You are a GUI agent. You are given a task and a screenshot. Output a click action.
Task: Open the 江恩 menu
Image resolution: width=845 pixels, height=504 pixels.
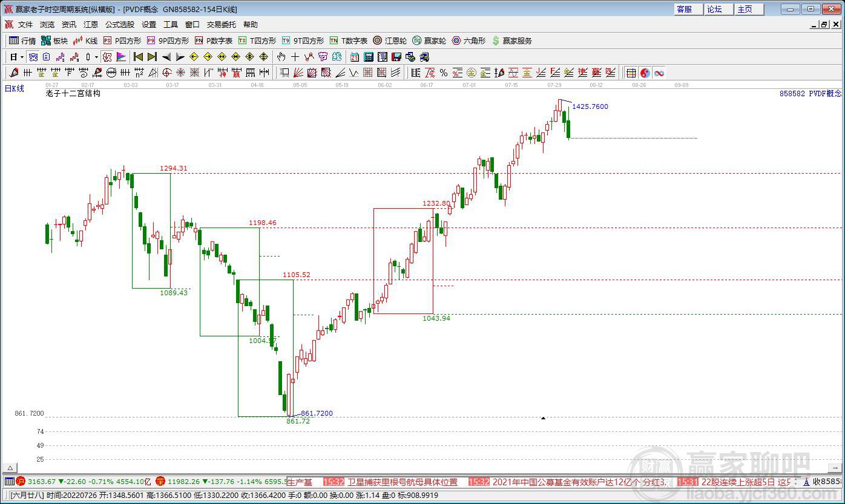pos(91,25)
